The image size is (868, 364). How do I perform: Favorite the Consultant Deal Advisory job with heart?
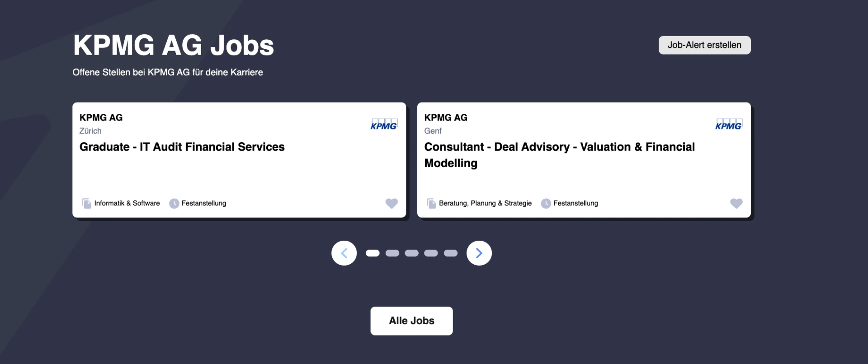[736, 203]
